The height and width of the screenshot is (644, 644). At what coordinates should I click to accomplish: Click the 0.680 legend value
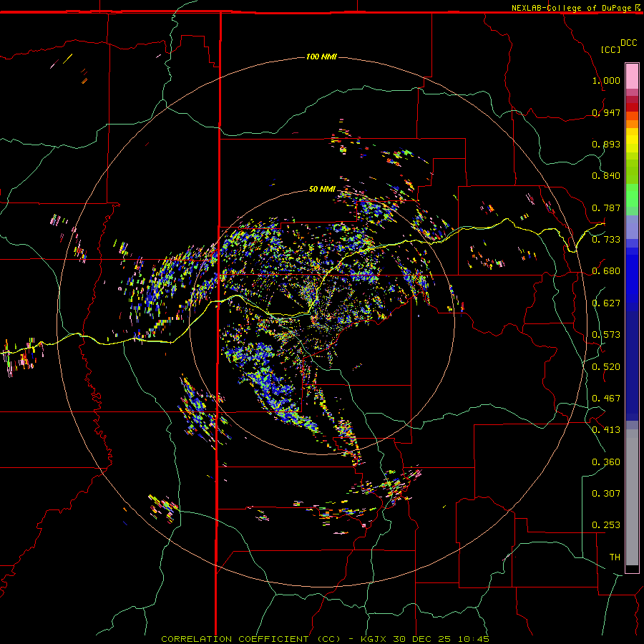(606, 270)
